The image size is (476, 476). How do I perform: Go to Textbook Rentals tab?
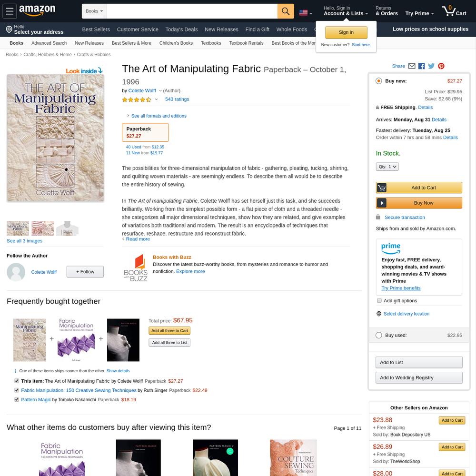coord(246,43)
